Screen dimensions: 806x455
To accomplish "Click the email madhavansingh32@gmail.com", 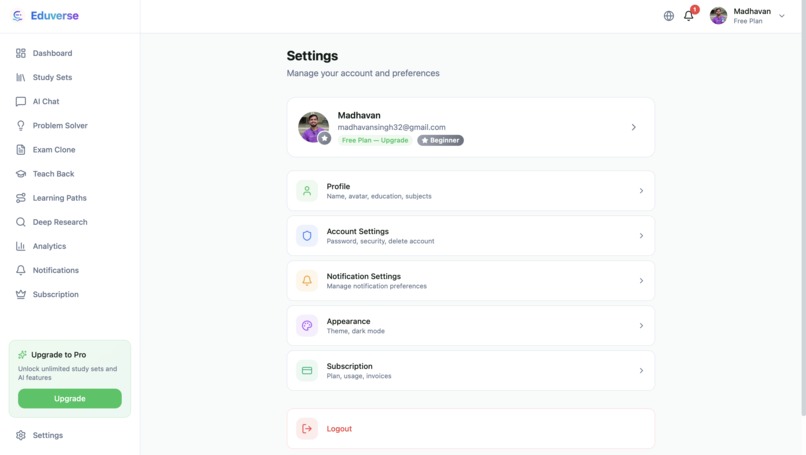I will pos(392,127).
